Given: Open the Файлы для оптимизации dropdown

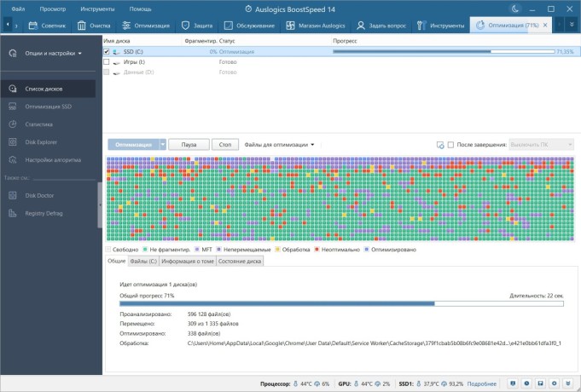Looking at the screenshot, I should click(280, 145).
